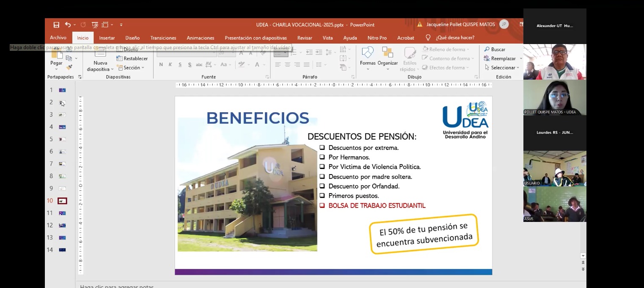Switch to the Transiciones tab
The image size is (644, 288).
click(163, 38)
